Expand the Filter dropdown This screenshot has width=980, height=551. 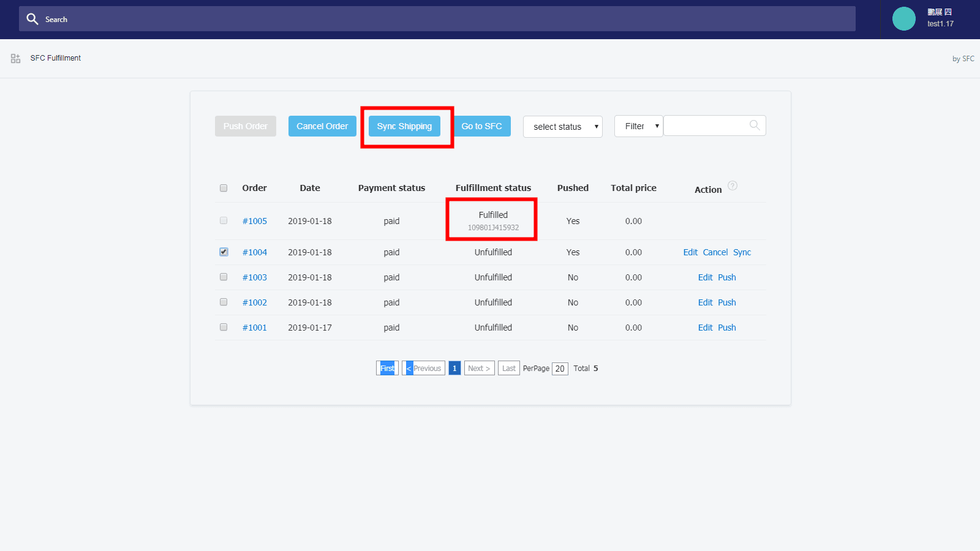coord(638,126)
